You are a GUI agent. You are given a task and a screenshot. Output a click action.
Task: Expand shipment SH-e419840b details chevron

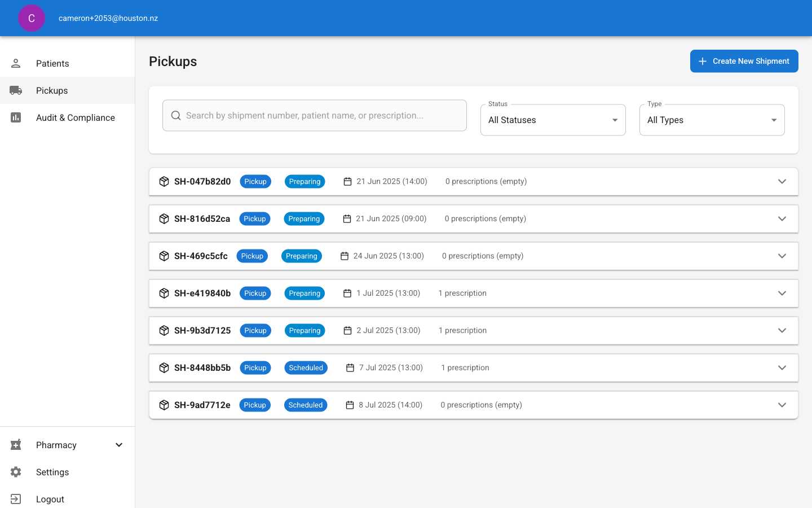[782, 293]
